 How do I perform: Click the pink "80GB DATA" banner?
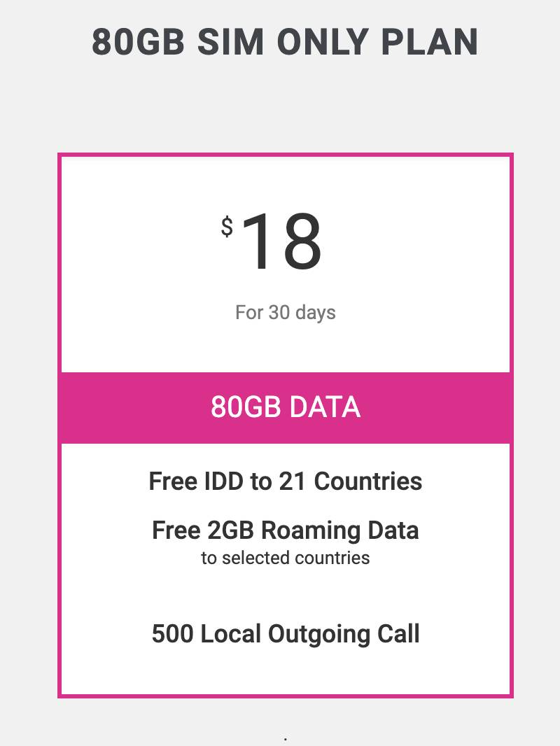click(x=286, y=407)
